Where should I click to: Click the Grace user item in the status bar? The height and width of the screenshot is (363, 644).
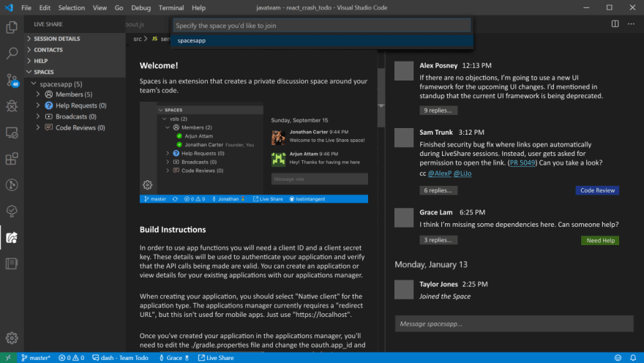[173, 358]
